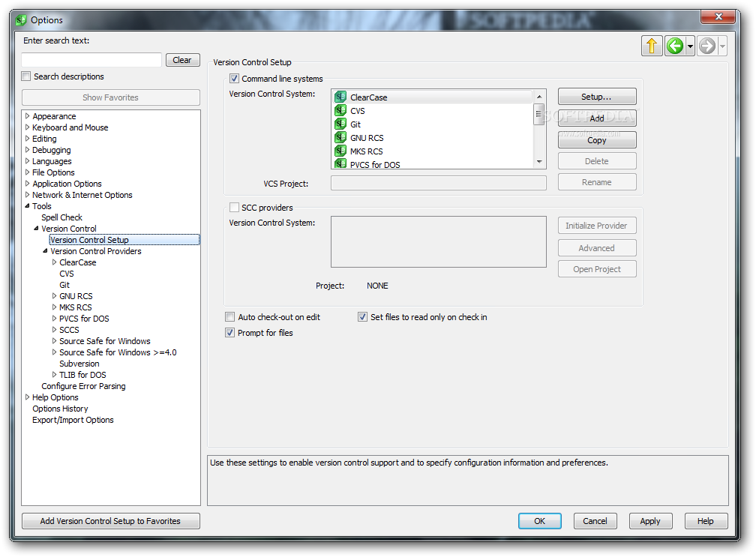Viewport: 756px width, 557px height.
Task: Click the yellow up-arrow navigation icon
Action: click(x=652, y=46)
